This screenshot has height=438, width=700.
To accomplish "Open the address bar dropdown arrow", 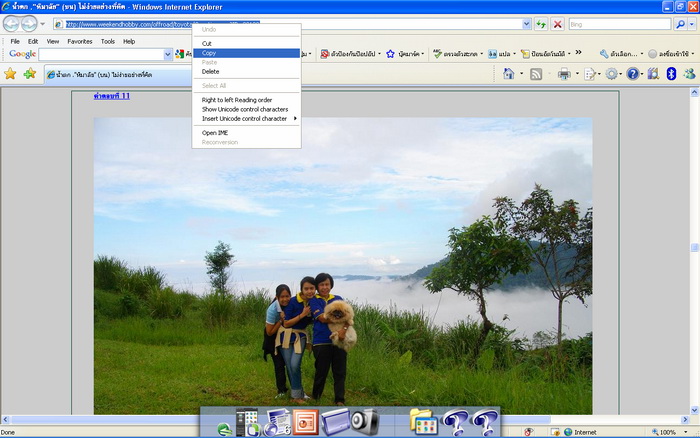I will pos(526,23).
